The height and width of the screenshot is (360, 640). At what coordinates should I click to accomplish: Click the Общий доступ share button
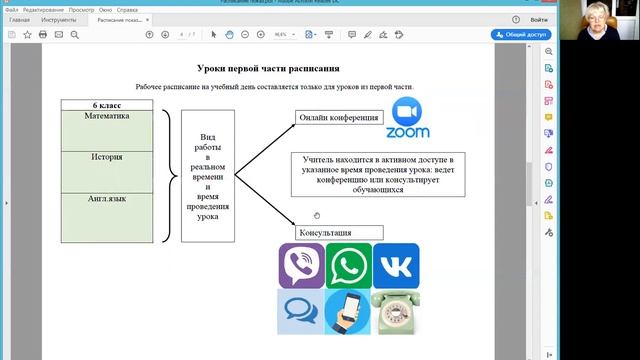[521, 35]
